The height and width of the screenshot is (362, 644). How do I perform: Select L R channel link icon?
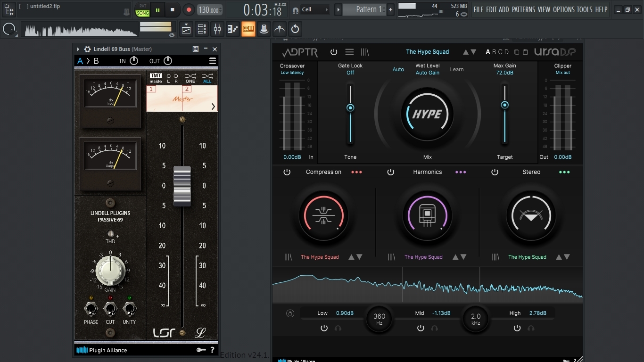pos(173,78)
